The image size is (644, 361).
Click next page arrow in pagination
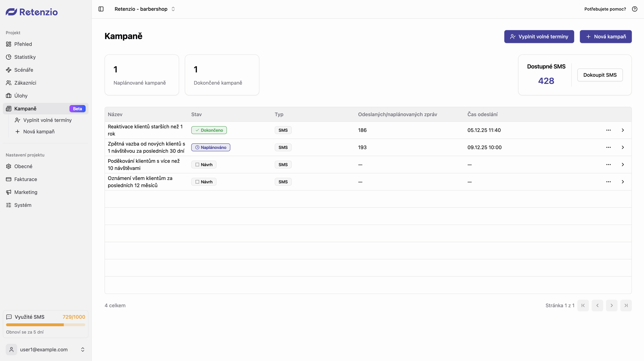click(612, 305)
